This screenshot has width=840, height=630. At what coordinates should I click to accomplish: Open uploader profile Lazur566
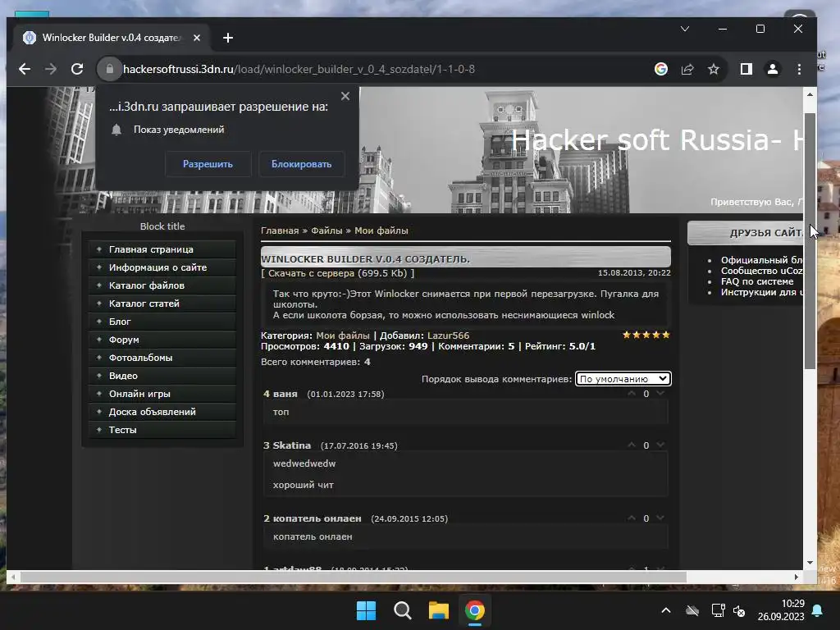[449, 336]
